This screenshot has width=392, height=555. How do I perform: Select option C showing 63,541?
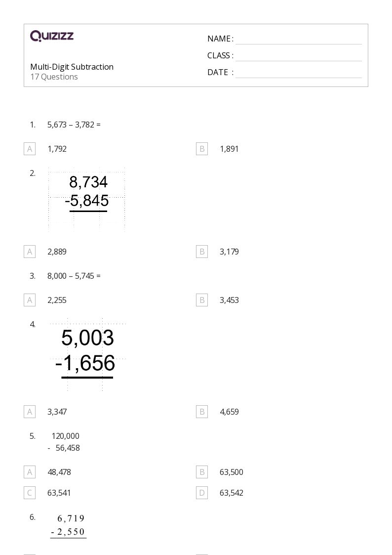pos(30,493)
